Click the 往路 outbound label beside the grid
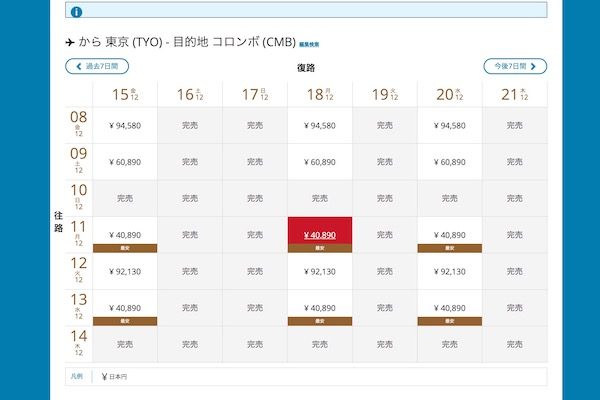Image resolution: width=600 pixels, height=400 pixels. tap(58, 222)
